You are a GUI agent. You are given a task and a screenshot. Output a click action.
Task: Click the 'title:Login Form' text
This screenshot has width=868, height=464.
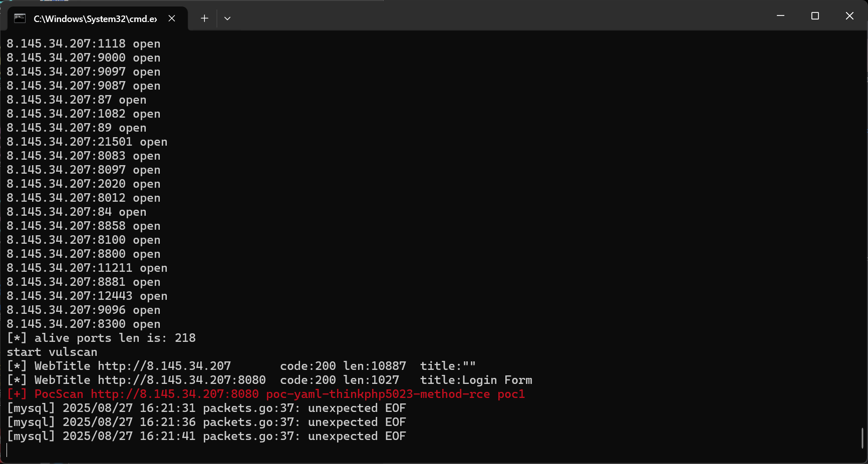[476, 380]
